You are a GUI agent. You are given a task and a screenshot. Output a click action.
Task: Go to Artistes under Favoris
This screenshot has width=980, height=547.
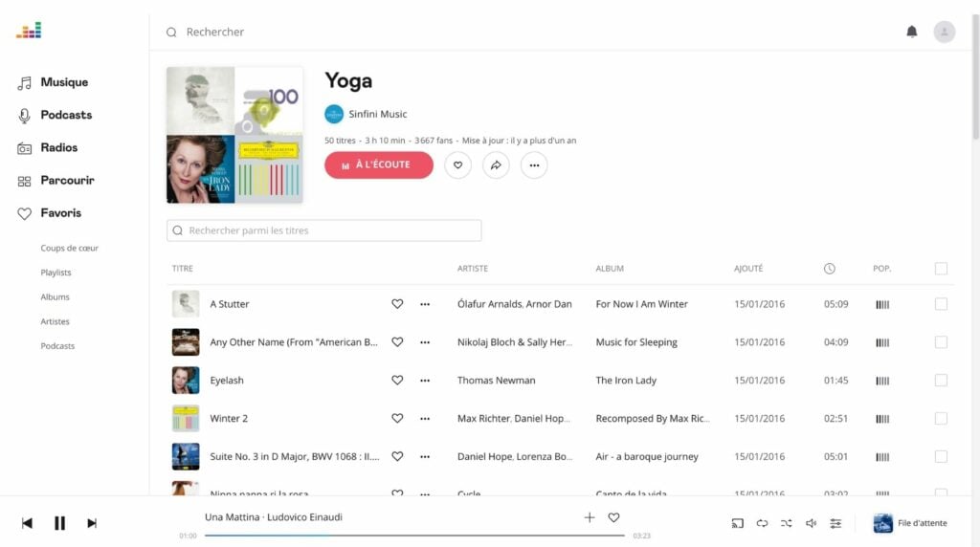[x=55, y=321]
